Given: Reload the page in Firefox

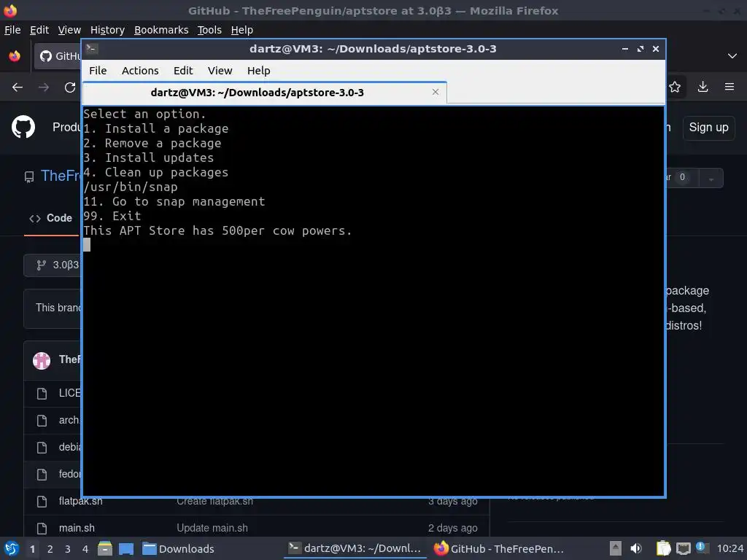Looking at the screenshot, I should 70,87.
